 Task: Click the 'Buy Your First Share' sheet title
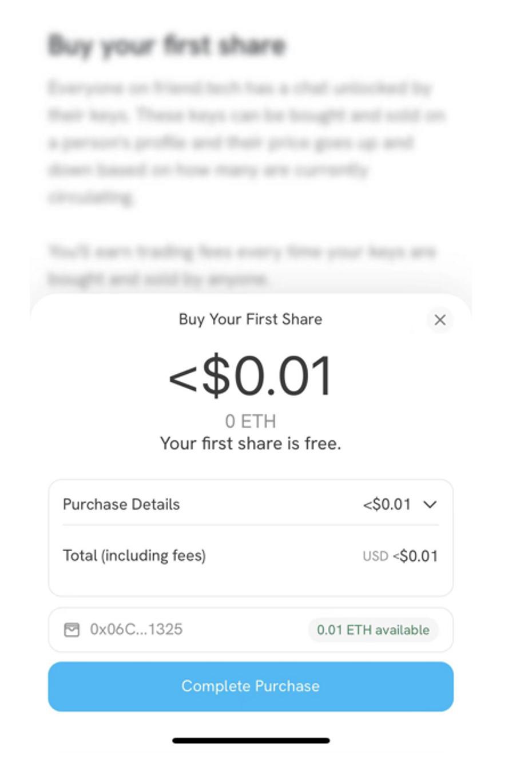tap(251, 319)
